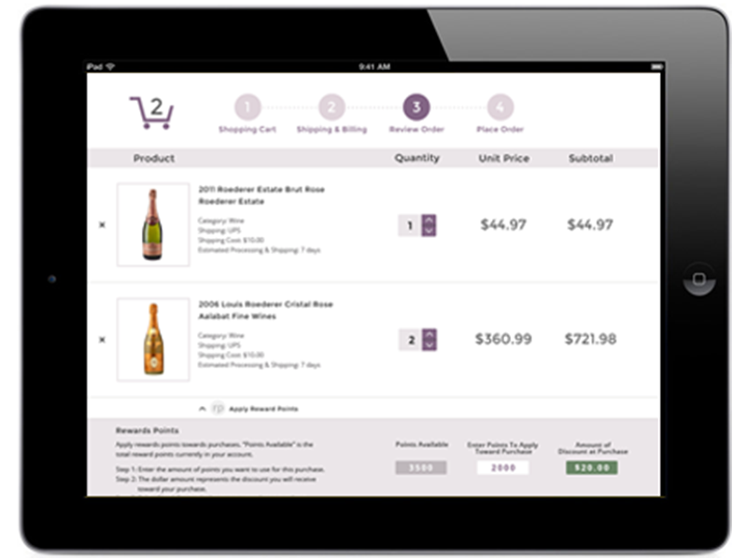Screen dimensions: 747x560
Task: Remove the Roederer Estate Brut Rose item
Action: click(x=102, y=225)
